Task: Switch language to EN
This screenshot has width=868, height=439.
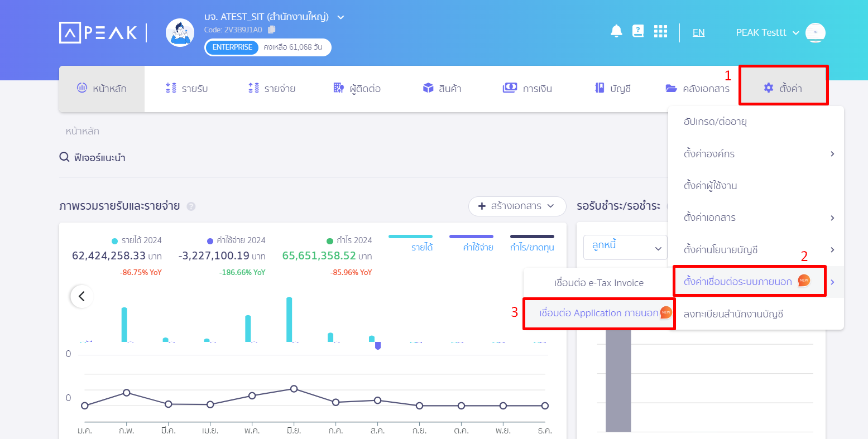Action: click(698, 32)
